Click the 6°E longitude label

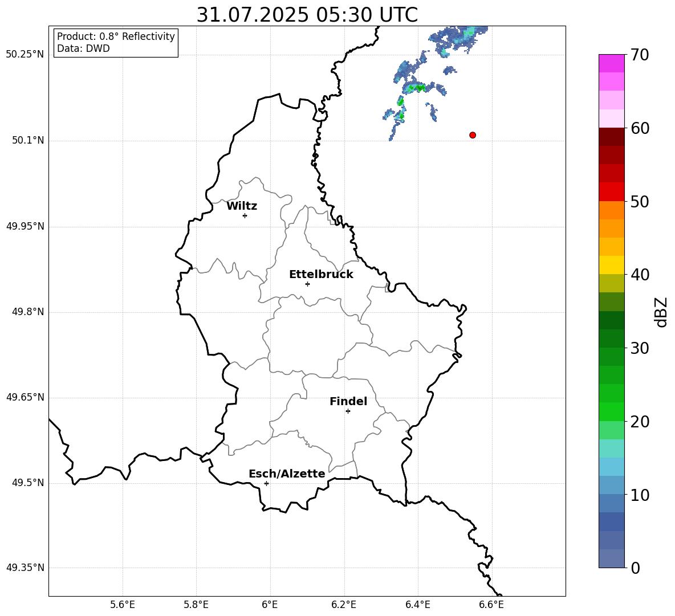270,605
